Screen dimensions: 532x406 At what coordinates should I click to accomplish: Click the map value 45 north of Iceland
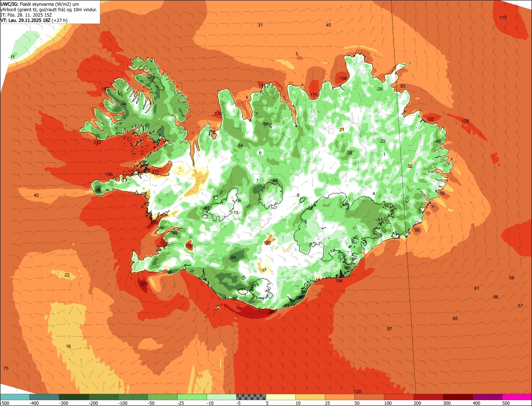point(328,25)
